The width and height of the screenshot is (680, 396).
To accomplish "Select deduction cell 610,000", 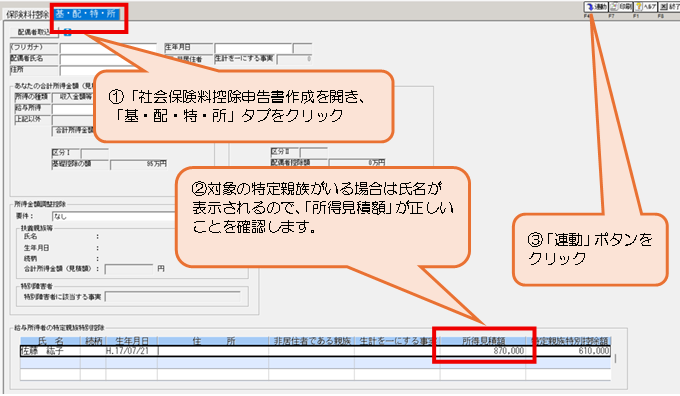I will click(568, 351).
